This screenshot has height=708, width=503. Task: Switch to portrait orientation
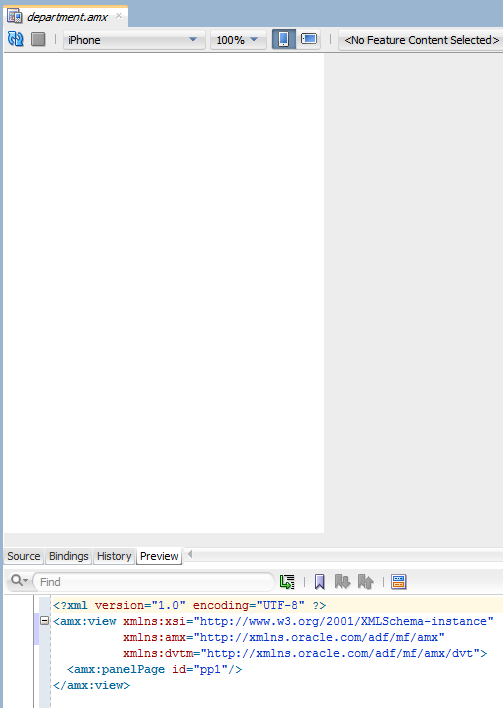click(284, 39)
